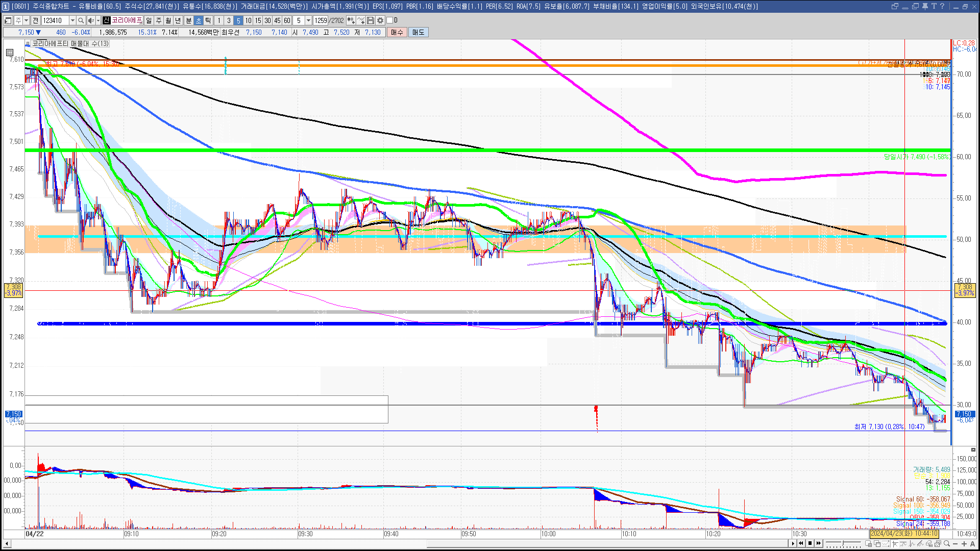Toggle the D checkbox in the toolbar
Screen dimensions: 980x551
pos(390,20)
